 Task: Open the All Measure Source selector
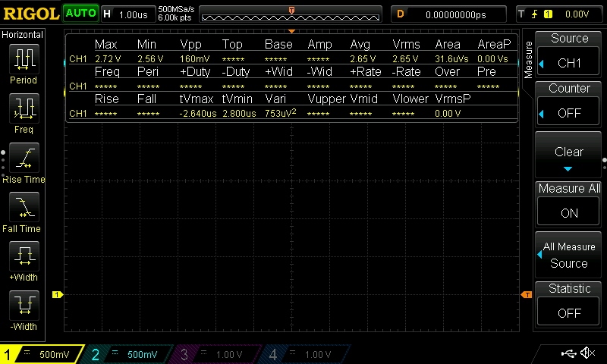(569, 256)
